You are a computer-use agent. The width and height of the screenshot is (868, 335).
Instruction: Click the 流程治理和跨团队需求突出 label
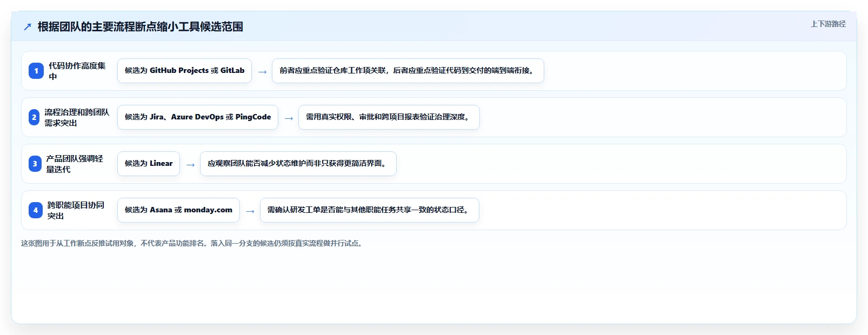click(77, 117)
